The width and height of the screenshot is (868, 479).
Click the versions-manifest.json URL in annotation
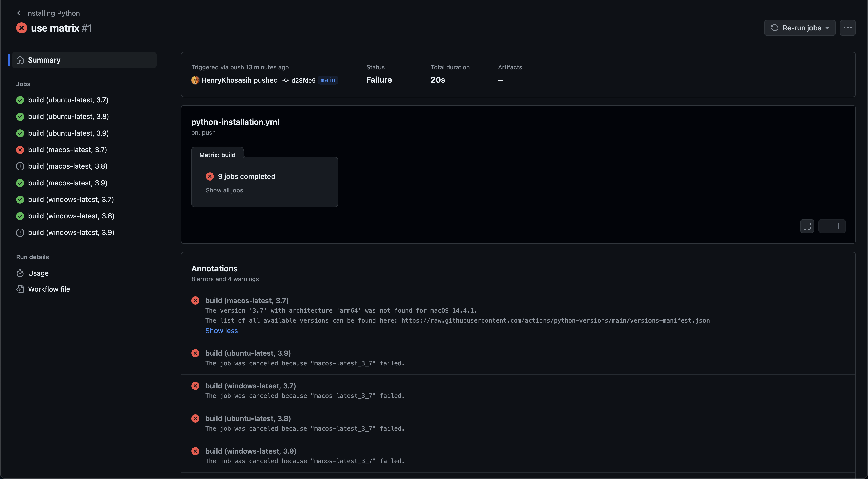[555, 321]
